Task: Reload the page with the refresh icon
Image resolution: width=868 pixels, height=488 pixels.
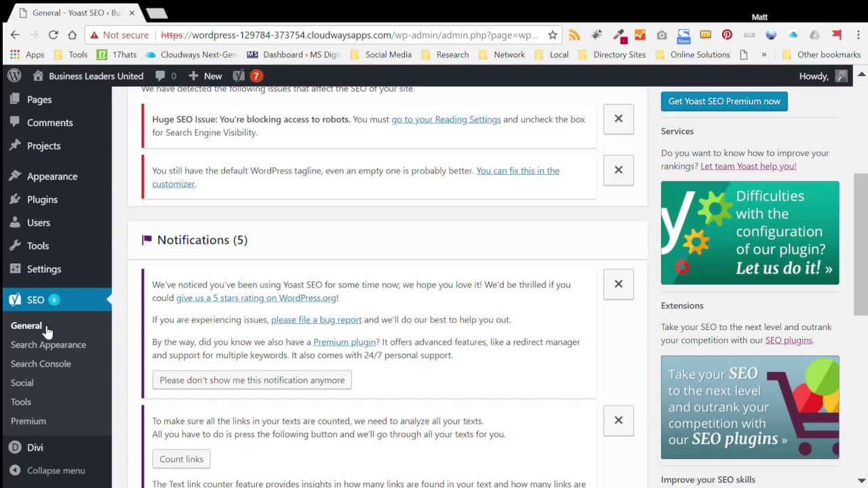Action: pos(53,35)
